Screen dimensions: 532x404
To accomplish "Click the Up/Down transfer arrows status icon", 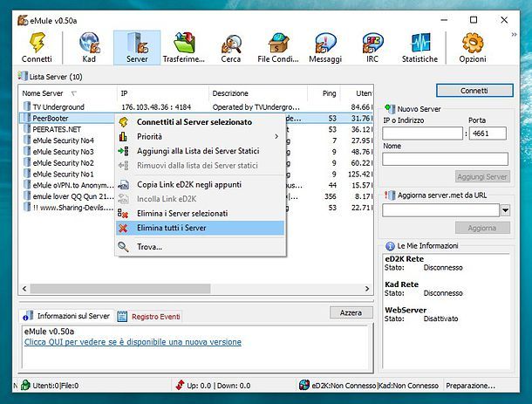I will (x=181, y=386).
